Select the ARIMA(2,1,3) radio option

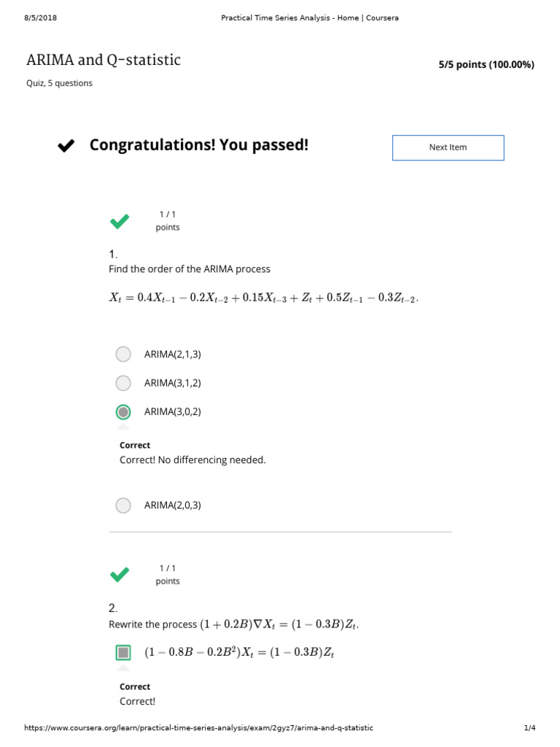click(123, 354)
